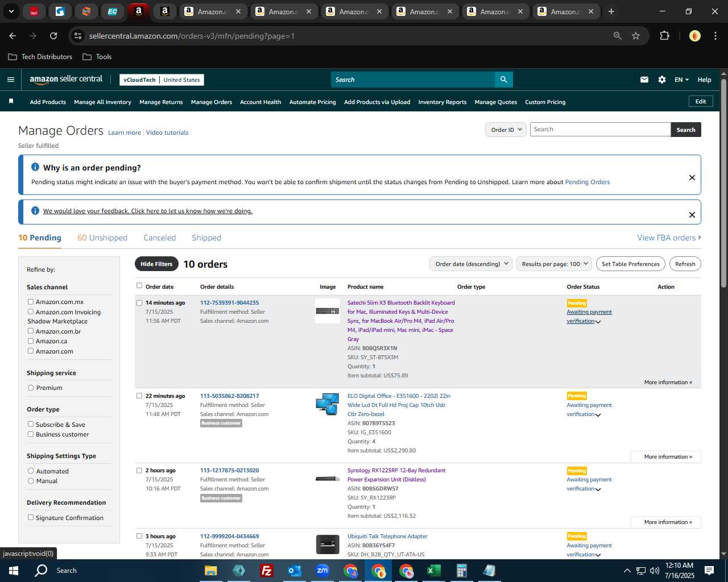Open Automate Pricing menu item
728x582 pixels.
312,102
